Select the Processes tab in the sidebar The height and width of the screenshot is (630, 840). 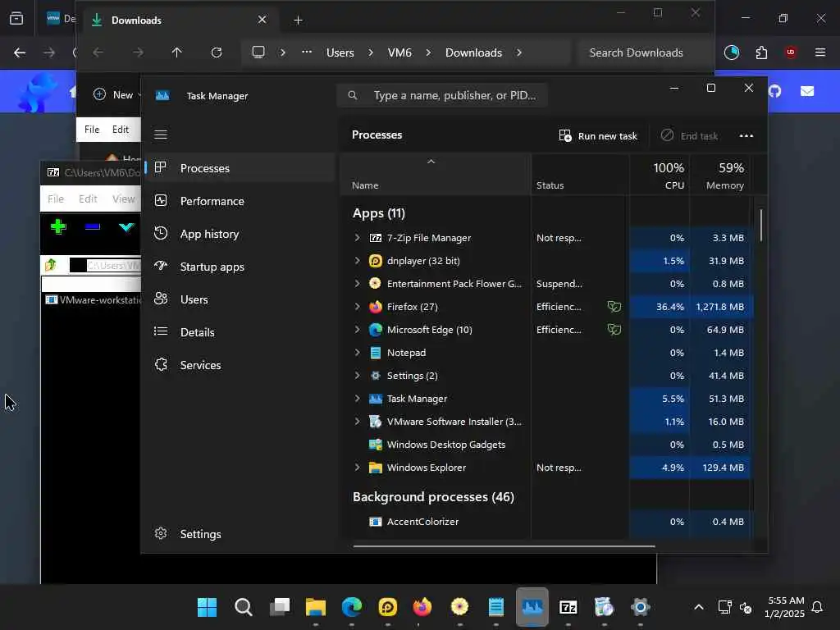click(240, 168)
